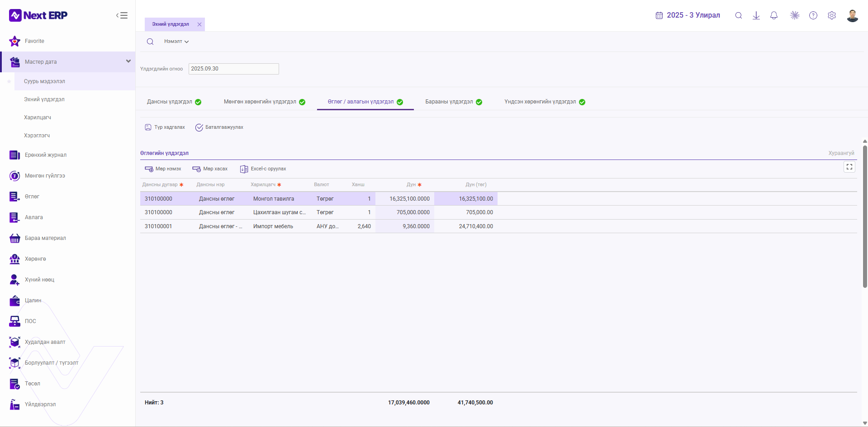
Task: Collapse the sidebar menu icon
Action: (x=122, y=15)
